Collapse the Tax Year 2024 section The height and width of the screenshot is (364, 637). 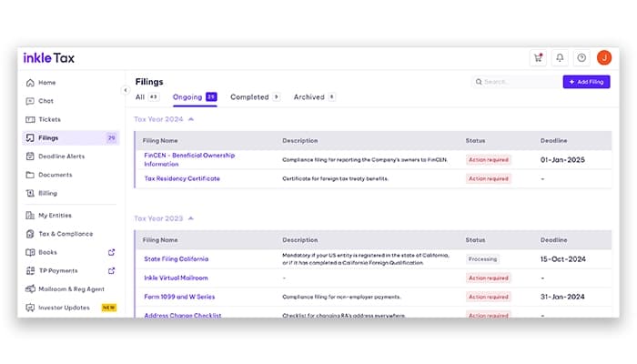click(191, 119)
